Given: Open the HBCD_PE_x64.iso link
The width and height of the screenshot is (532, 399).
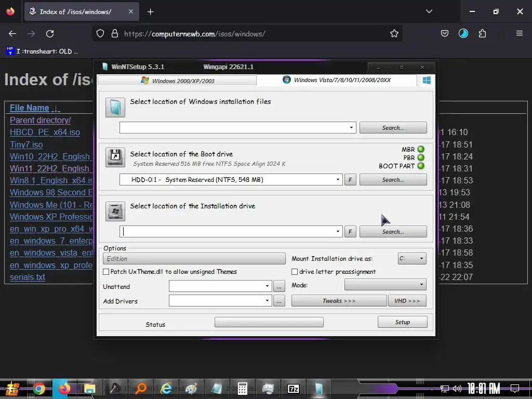Looking at the screenshot, I should click(x=45, y=132).
